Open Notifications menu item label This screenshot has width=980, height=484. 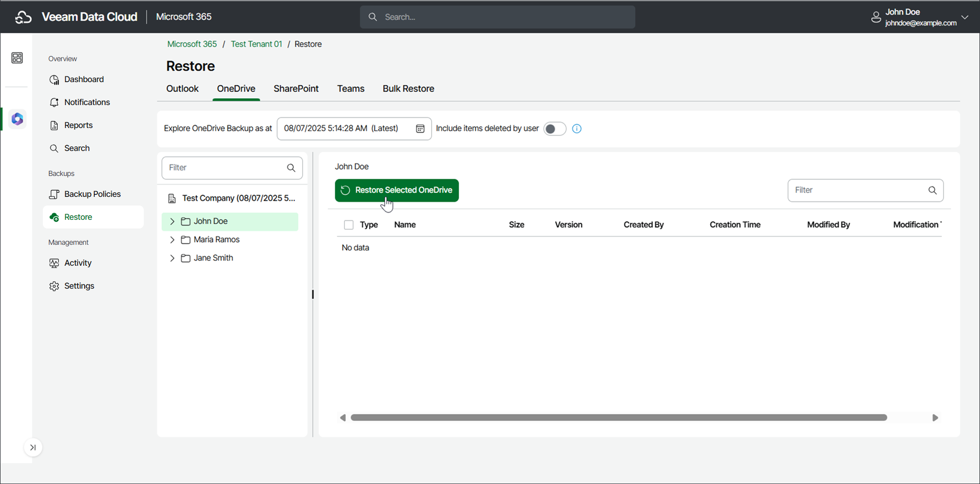coord(87,103)
